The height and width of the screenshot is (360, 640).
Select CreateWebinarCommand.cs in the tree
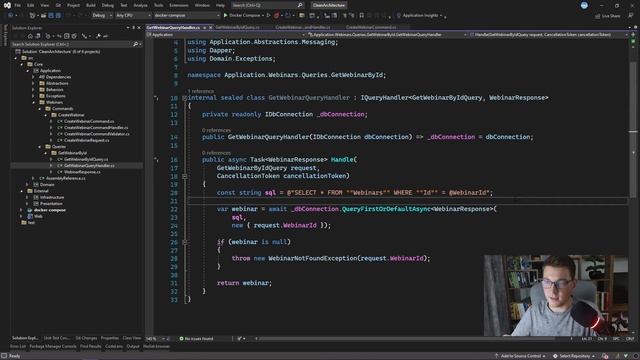(89, 121)
